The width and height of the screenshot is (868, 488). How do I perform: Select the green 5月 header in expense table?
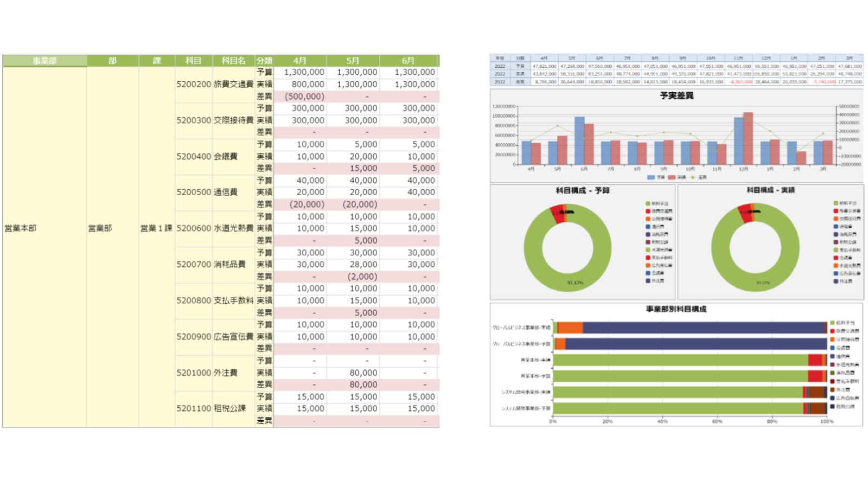[353, 61]
